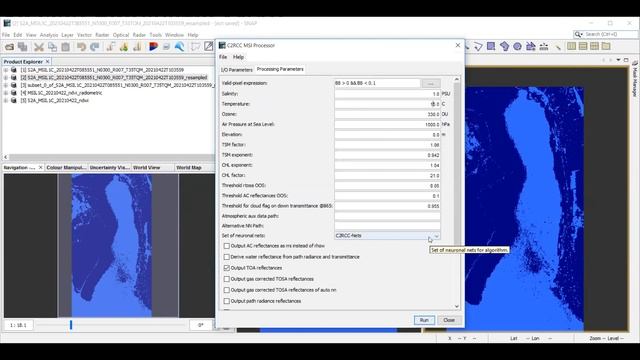Screen dimensions: 640x360
Task: Click the Run button
Action: [x=424, y=320]
